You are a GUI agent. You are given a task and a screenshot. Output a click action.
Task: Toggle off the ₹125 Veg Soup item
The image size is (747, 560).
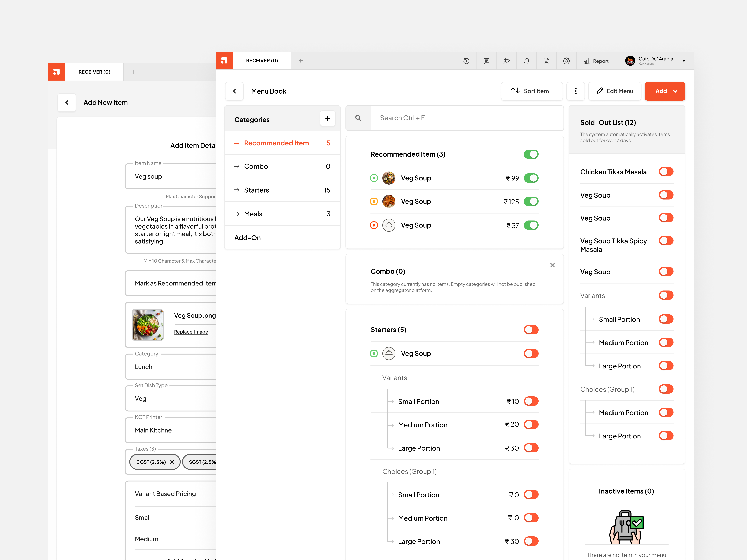tap(531, 201)
